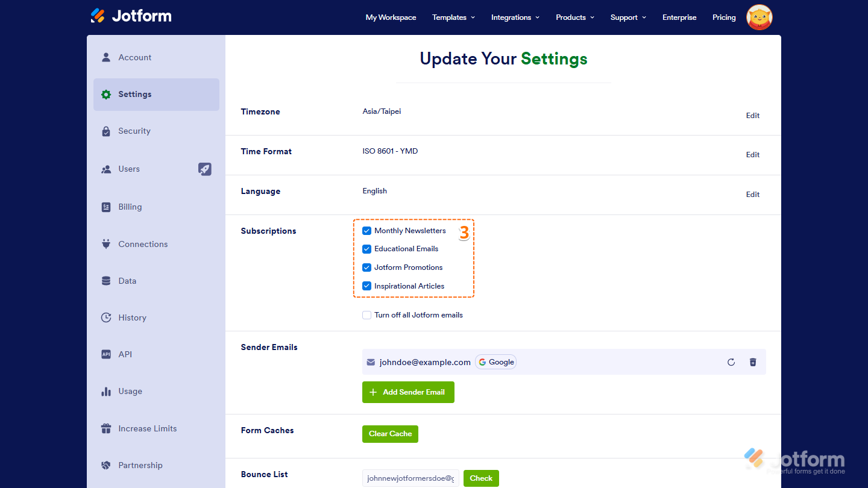This screenshot has width=868, height=488.
Task: Enable Turn off all Jotform emails
Action: [366, 314]
